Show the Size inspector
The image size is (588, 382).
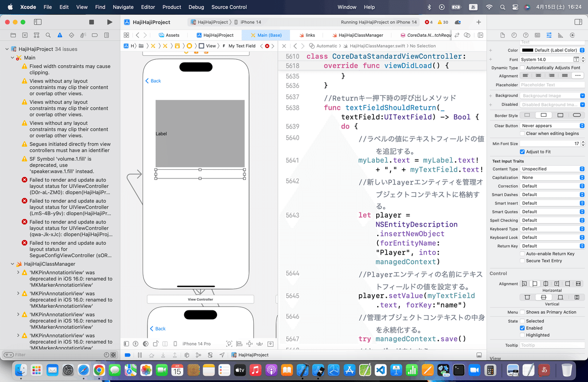click(561, 35)
